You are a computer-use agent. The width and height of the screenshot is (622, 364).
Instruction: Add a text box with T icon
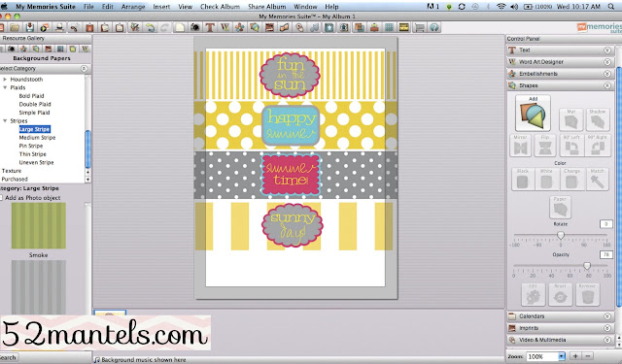click(x=210, y=27)
